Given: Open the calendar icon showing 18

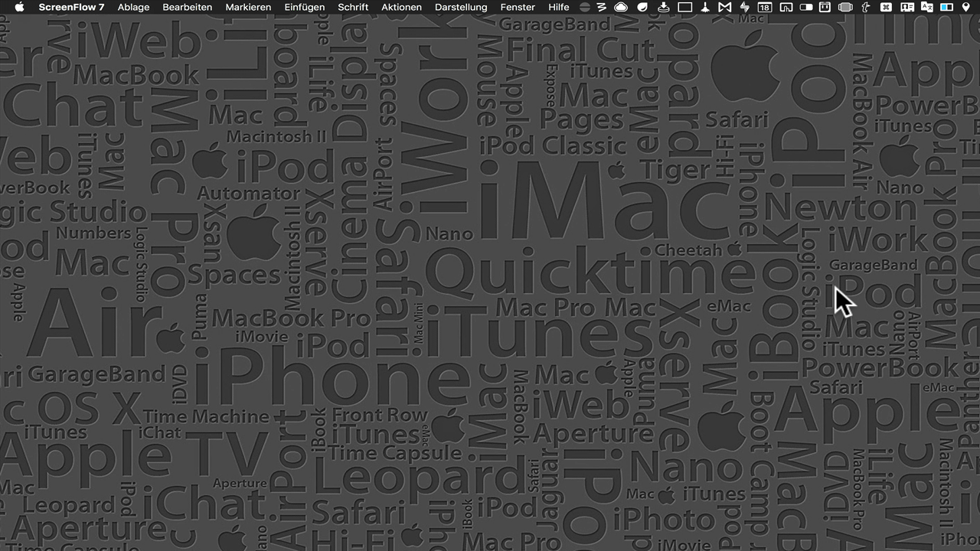Looking at the screenshot, I should click(x=764, y=7).
